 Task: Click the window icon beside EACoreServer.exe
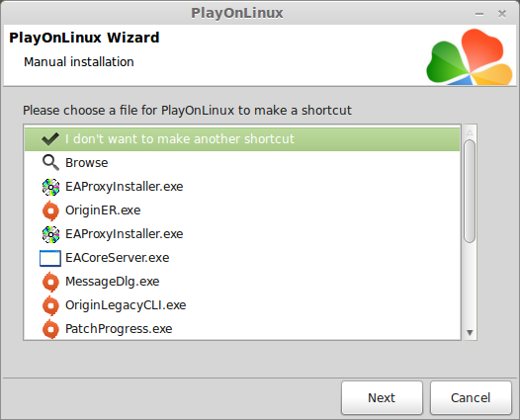point(50,258)
